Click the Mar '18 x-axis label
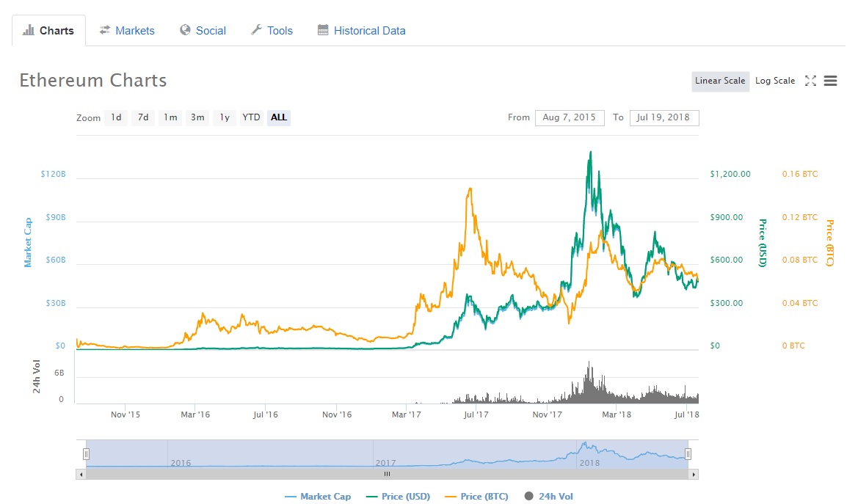This screenshot has width=858, height=504. (617, 414)
